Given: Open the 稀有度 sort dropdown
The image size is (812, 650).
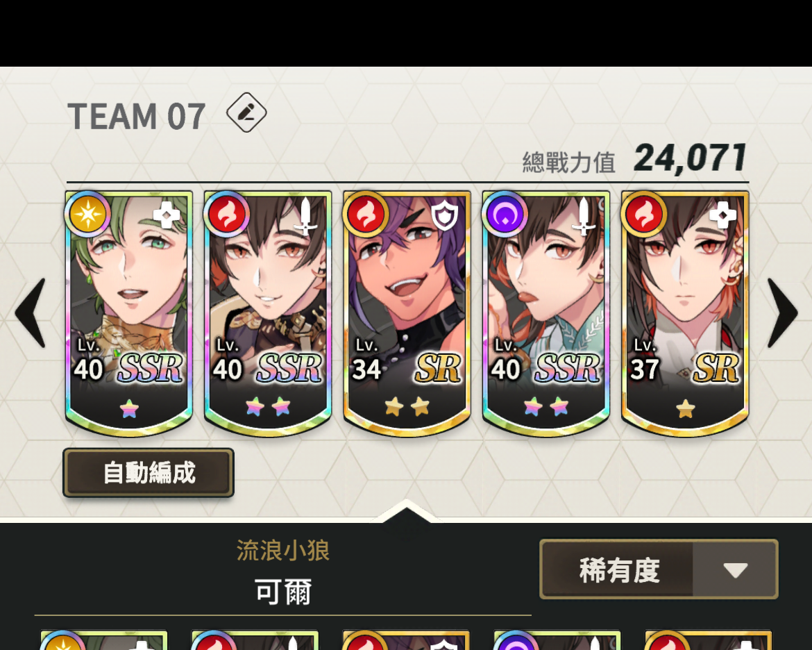Looking at the screenshot, I should pyautogui.click(x=659, y=569).
